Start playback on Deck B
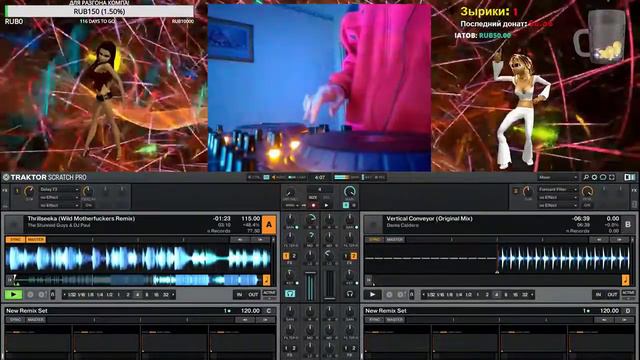640x360 pixels. 372,294
